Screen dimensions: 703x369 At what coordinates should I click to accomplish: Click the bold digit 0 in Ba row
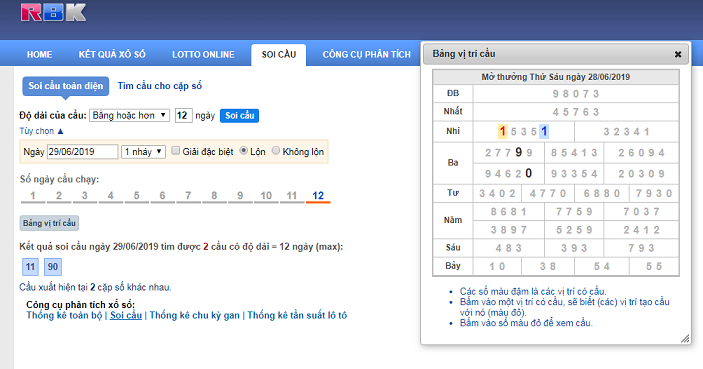pos(529,173)
